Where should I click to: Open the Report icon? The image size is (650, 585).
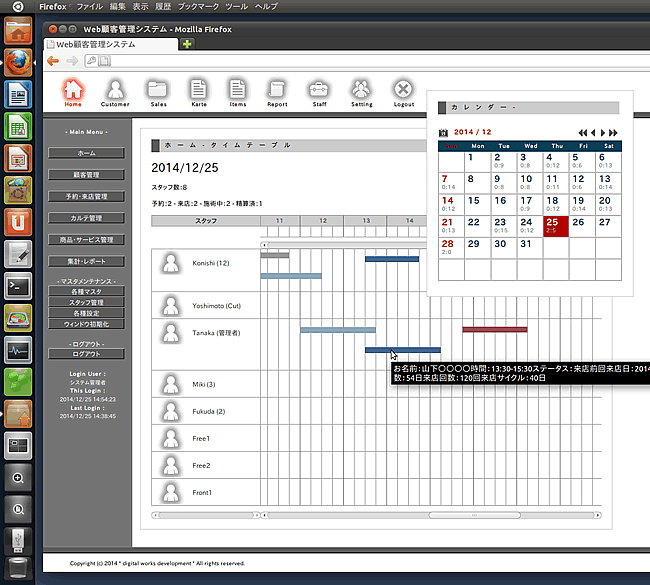click(x=277, y=90)
